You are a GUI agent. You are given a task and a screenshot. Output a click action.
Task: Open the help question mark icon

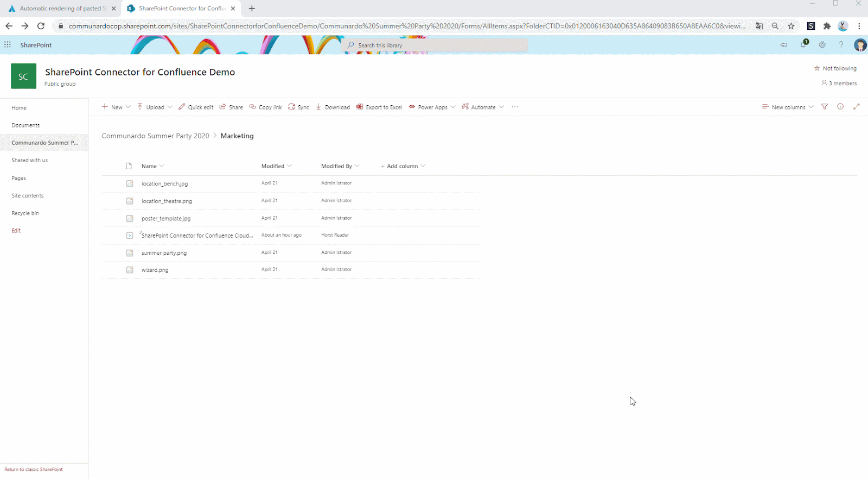[841, 45]
